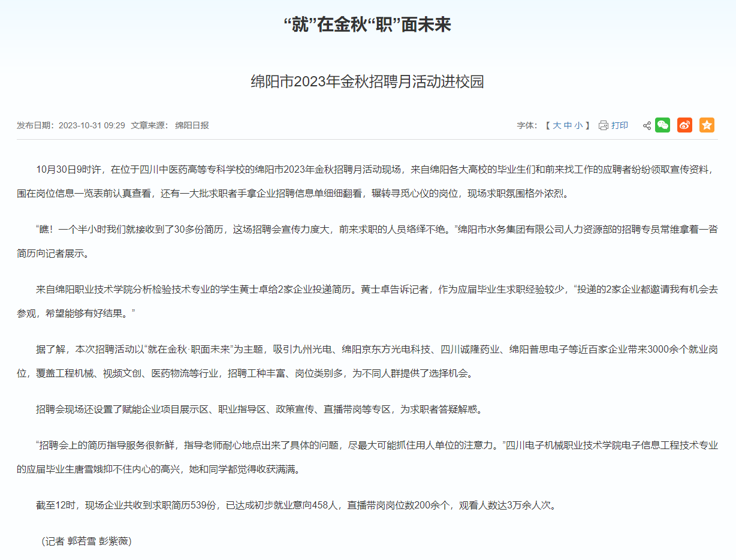Share the article to WeChat
This screenshot has height=560, width=736.
[662, 125]
